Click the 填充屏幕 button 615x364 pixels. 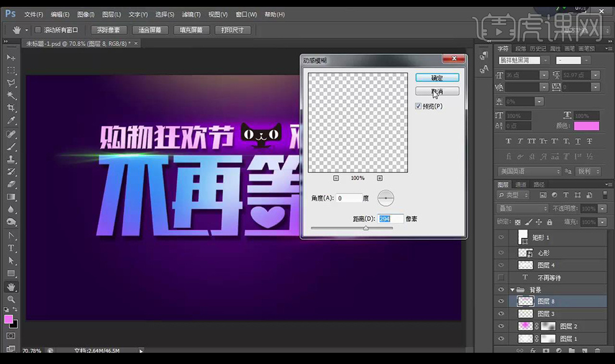point(191,30)
